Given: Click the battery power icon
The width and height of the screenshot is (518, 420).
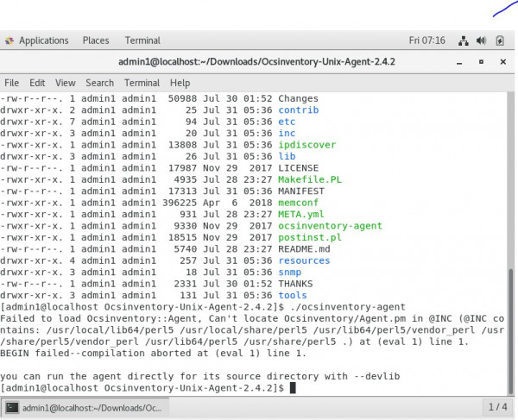Looking at the screenshot, I should 500,41.
